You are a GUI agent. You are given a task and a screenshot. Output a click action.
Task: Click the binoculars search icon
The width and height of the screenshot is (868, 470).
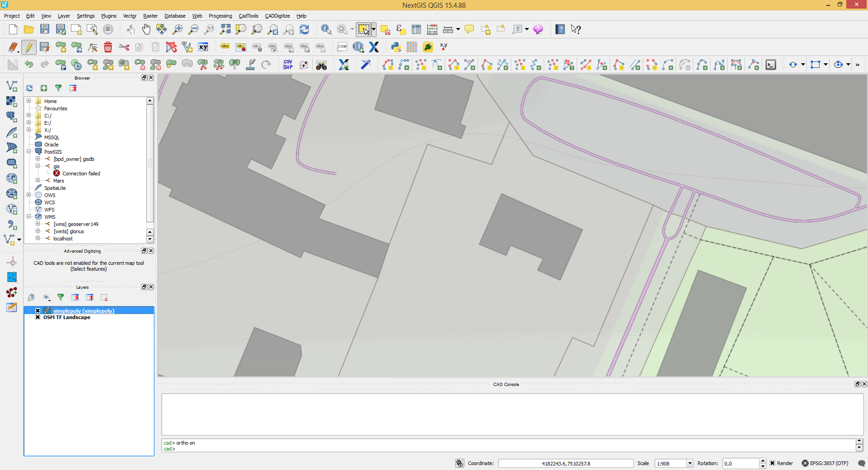click(x=321, y=65)
